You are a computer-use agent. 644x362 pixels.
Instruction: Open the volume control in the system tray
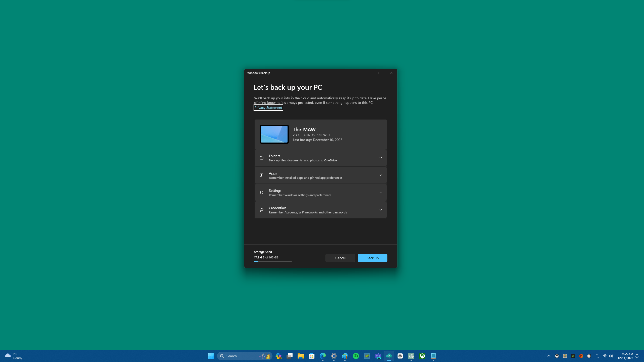(611, 356)
